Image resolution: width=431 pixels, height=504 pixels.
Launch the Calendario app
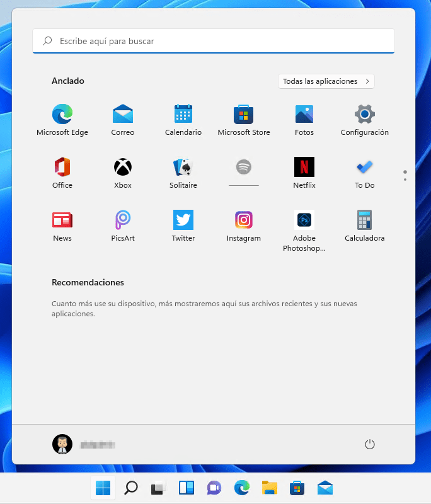(x=183, y=120)
